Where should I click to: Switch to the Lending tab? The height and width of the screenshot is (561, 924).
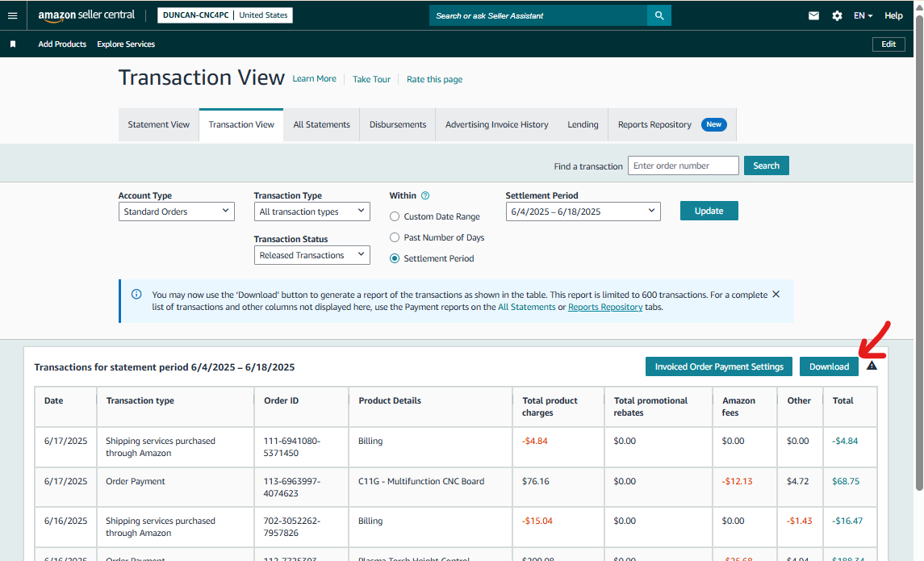click(x=583, y=125)
